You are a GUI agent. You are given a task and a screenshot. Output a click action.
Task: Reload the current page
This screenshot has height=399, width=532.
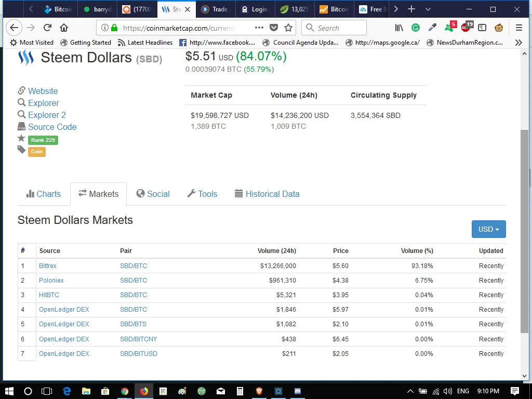pos(47,28)
